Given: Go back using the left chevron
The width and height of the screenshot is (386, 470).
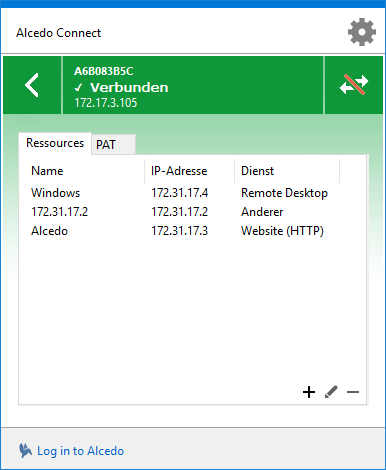Looking at the screenshot, I should (32, 85).
